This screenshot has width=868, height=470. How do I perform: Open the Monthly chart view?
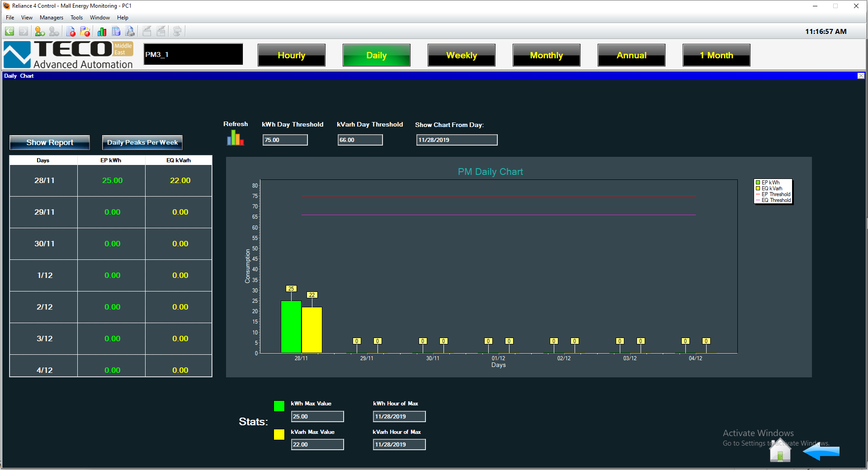tap(546, 55)
